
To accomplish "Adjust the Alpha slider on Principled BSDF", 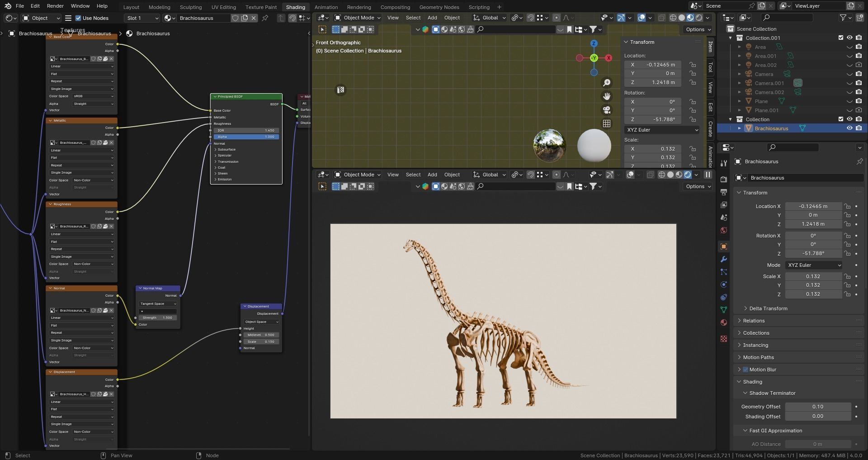I will [246, 137].
